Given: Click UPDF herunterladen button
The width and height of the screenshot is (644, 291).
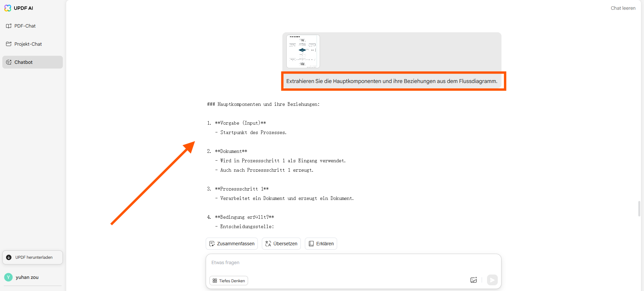Looking at the screenshot, I should (33, 257).
